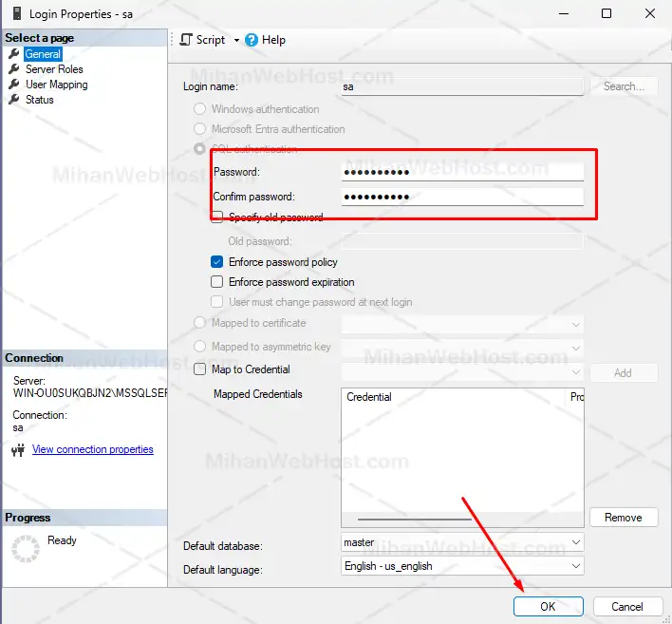Click into the Confirm password field
The height and width of the screenshot is (624, 672).
pyautogui.click(x=462, y=197)
